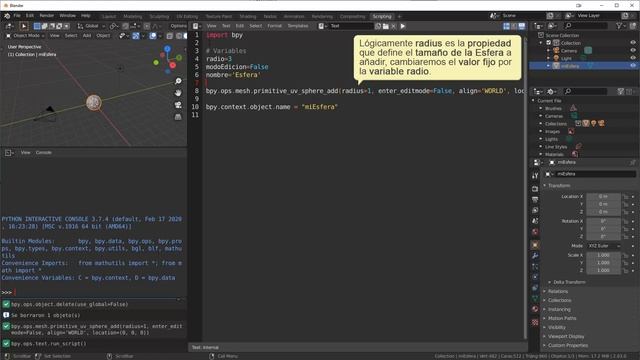Image resolution: width=640 pixels, height=360 pixels.
Task: Switch to the Shading workspace tab
Action: [x=248, y=16]
